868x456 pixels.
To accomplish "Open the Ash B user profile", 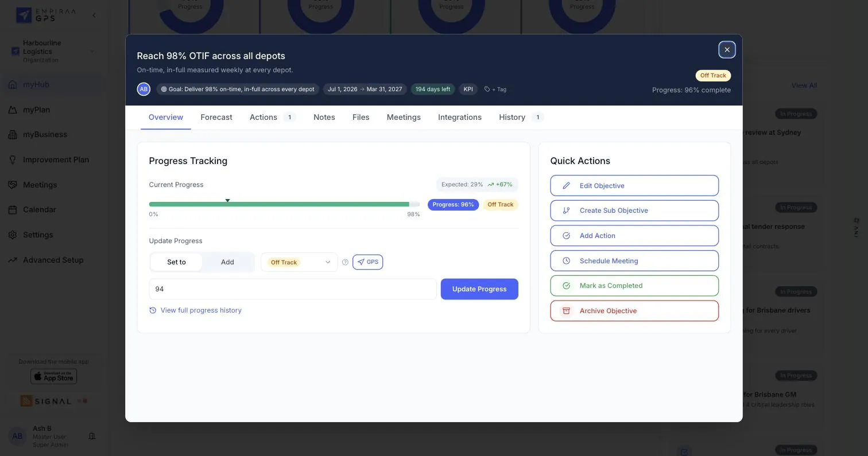I will 41,436.
